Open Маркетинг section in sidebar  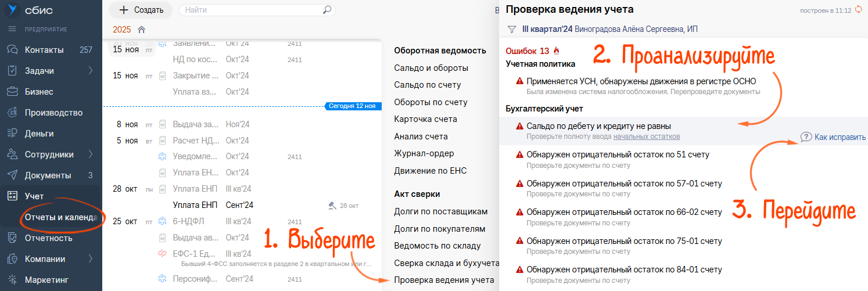46,280
